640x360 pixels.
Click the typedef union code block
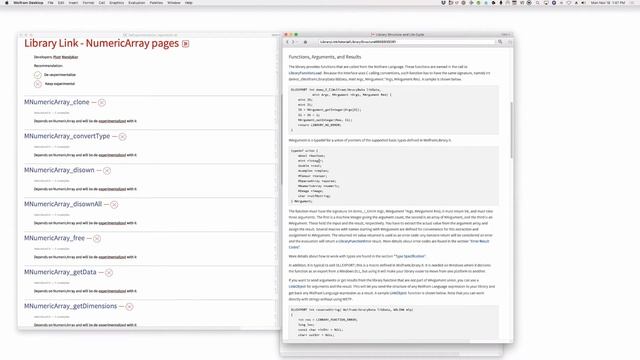tap(393, 176)
